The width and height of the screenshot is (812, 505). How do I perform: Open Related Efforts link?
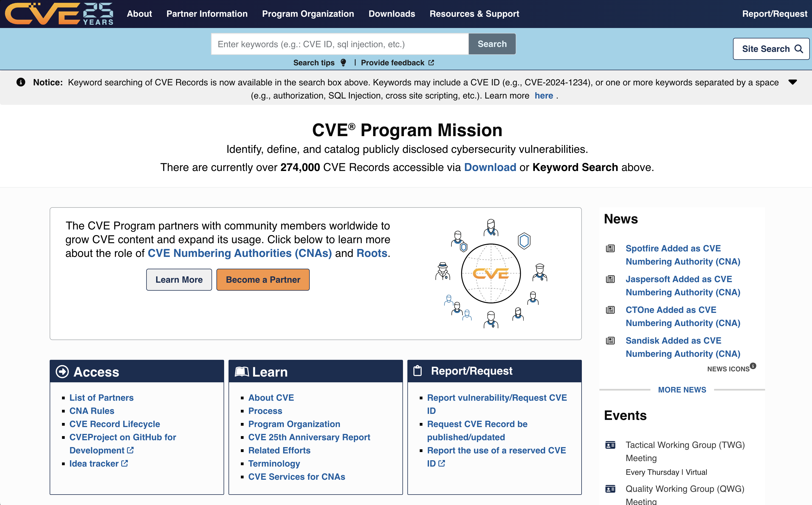tap(279, 450)
